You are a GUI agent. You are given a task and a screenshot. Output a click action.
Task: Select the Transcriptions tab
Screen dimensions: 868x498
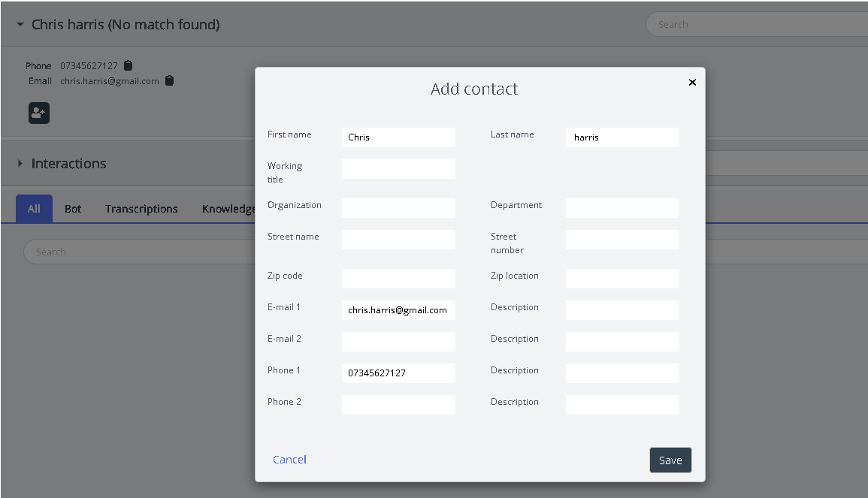(x=141, y=209)
